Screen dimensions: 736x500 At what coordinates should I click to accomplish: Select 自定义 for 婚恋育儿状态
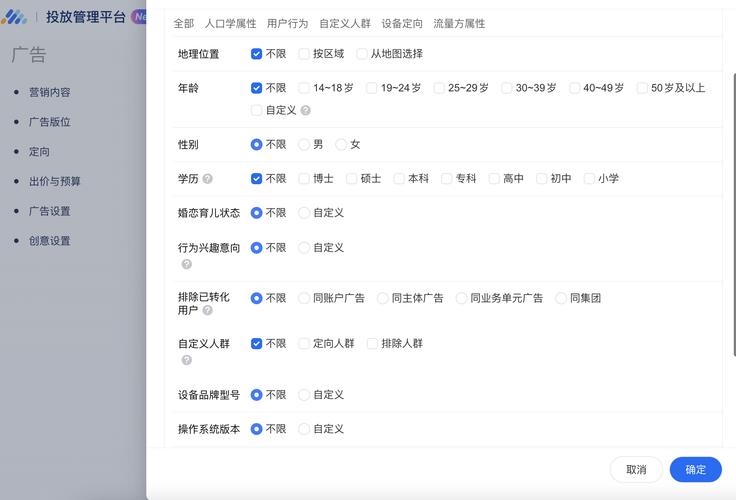tap(304, 213)
